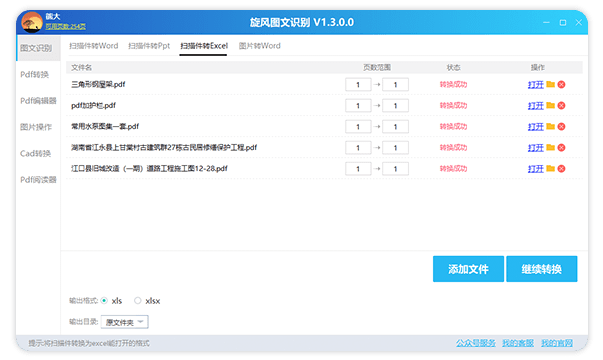Screen dimensions: 603x360
Task: Open the Pdf转换 sidebar section
Action: [x=35, y=74]
